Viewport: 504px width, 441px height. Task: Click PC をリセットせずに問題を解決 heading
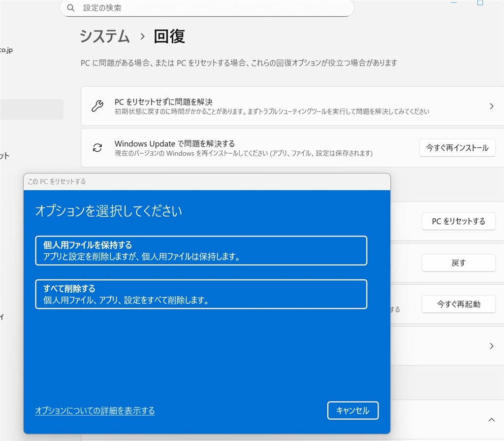point(163,102)
